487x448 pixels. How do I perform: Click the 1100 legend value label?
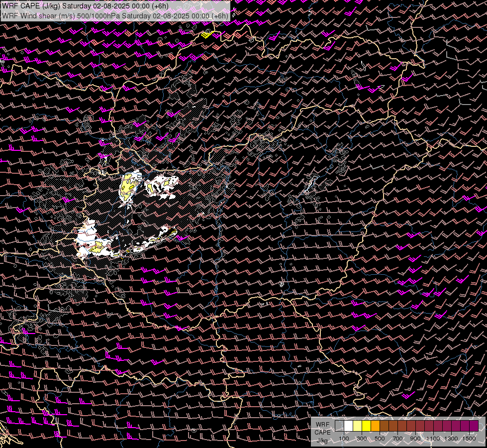pyautogui.click(x=433, y=439)
